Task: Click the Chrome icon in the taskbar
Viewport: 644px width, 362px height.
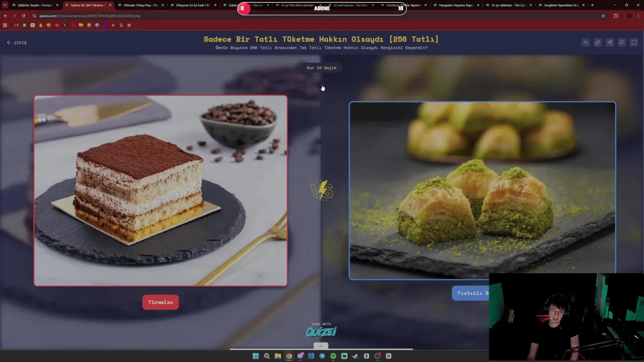Action: click(289, 356)
